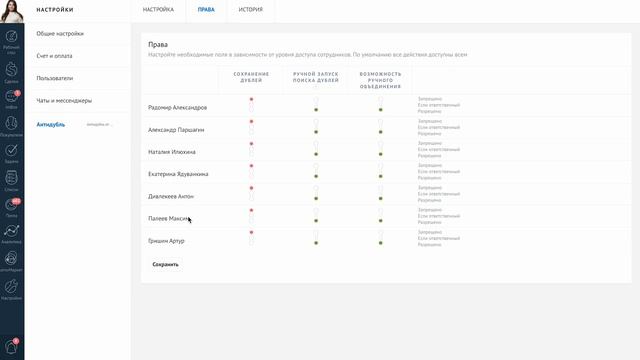Select red Запрещено radio for Наталия Илюхина duplicate saving
640x360 pixels.
(251, 144)
